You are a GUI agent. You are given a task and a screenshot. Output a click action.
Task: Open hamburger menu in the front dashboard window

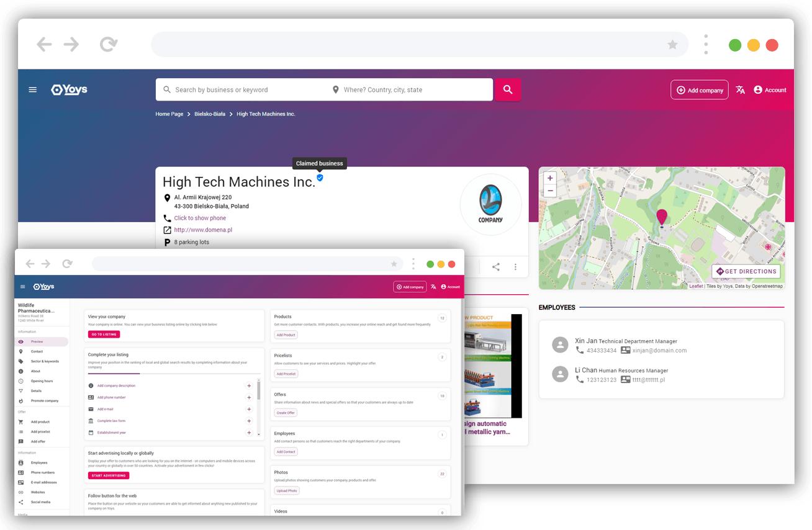click(x=23, y=287)
